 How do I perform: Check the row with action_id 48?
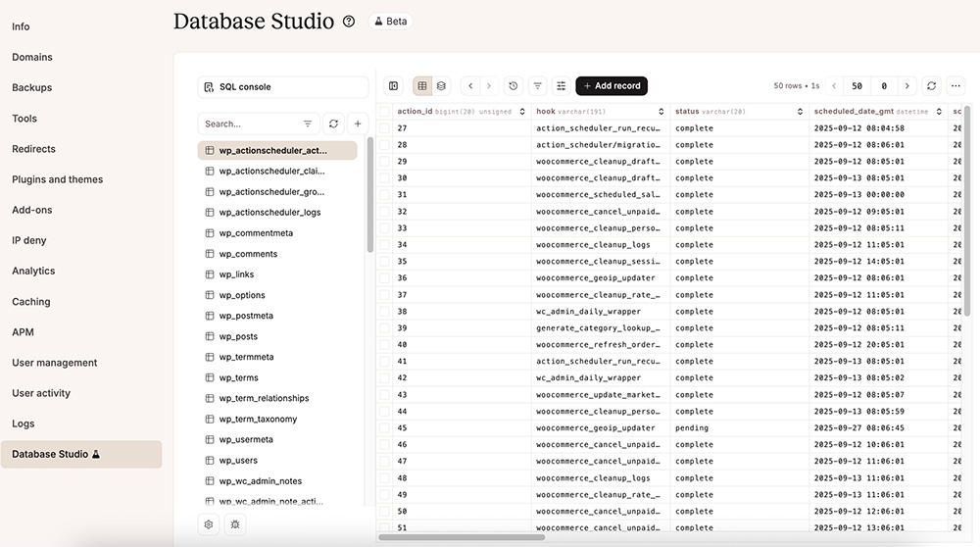384,478
